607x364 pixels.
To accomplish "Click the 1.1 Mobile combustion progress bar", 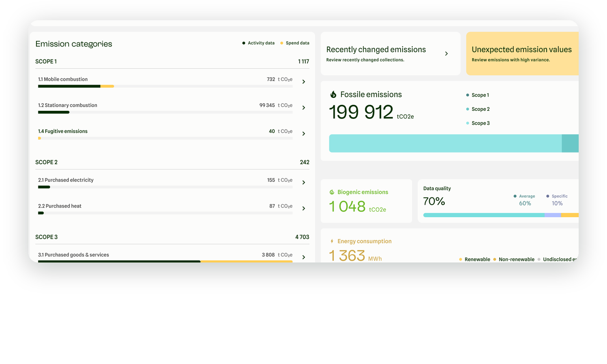I will click(165, 86).
